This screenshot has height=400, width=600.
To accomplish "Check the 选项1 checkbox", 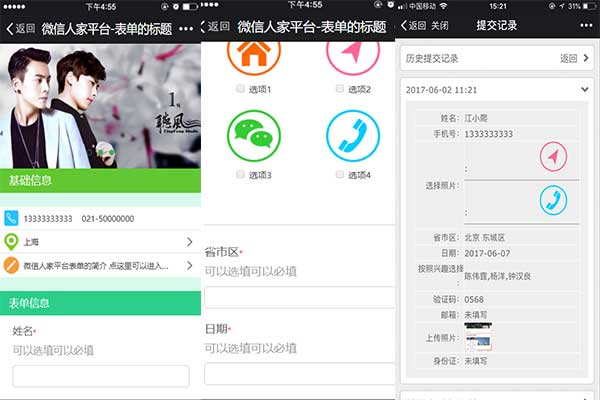I will tap(240, 89).
